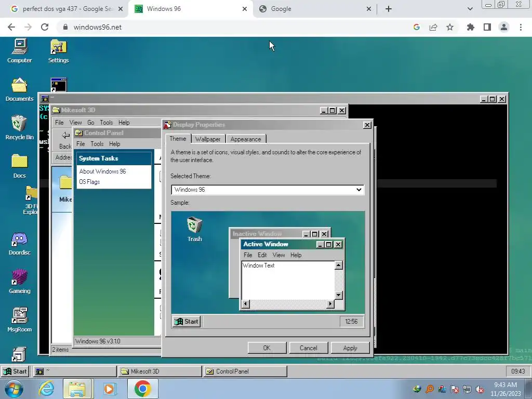Open Chrome's three-dot menu
Screen dimensions: 532x399
point(521,27)
